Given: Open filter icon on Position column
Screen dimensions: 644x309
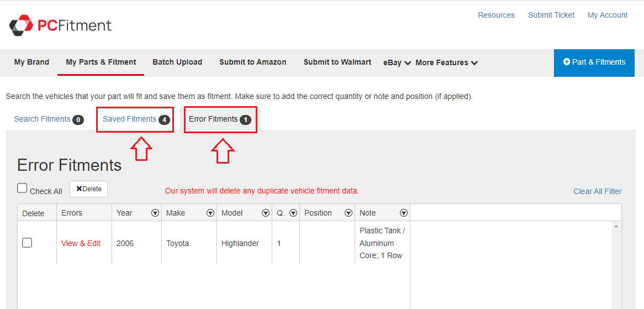Looking at the screenshot, I should (348, 213).
